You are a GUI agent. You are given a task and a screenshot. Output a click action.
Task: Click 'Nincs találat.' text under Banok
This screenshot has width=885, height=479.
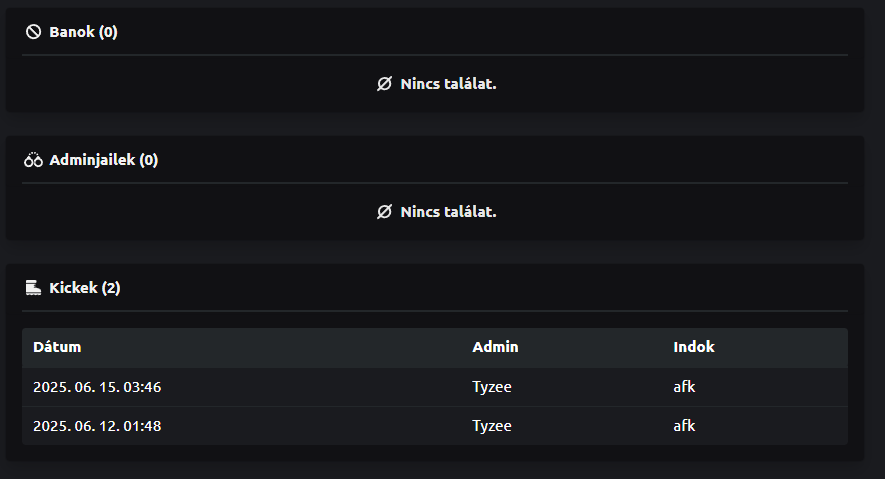[x=448, y=84]
